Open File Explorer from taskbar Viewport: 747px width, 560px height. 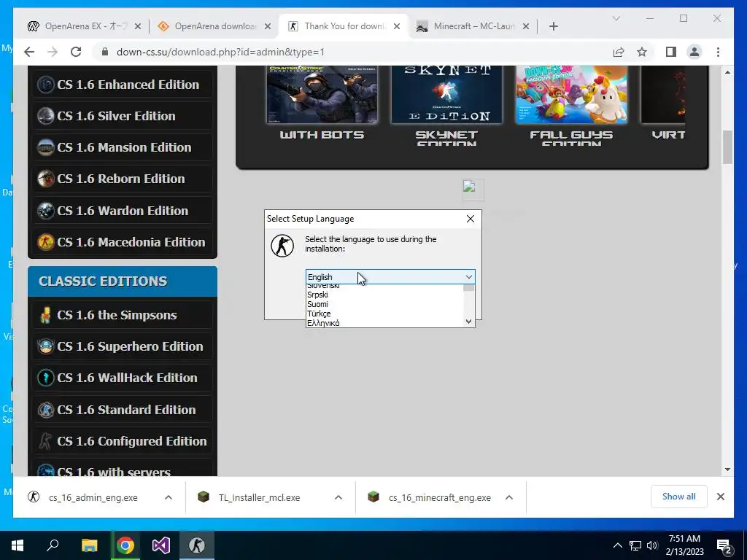pyautogui.click(x=89, y=545)
